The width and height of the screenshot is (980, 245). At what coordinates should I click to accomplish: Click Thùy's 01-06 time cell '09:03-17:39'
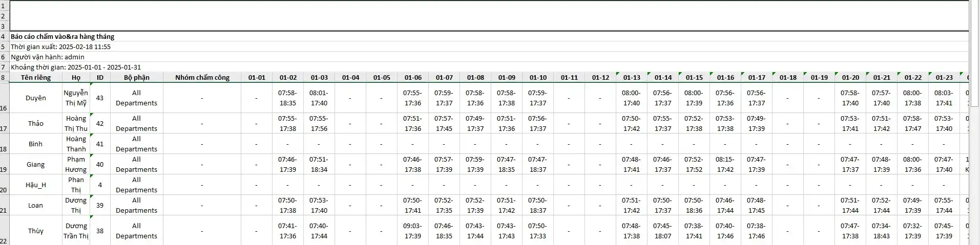tap(413, 231)
